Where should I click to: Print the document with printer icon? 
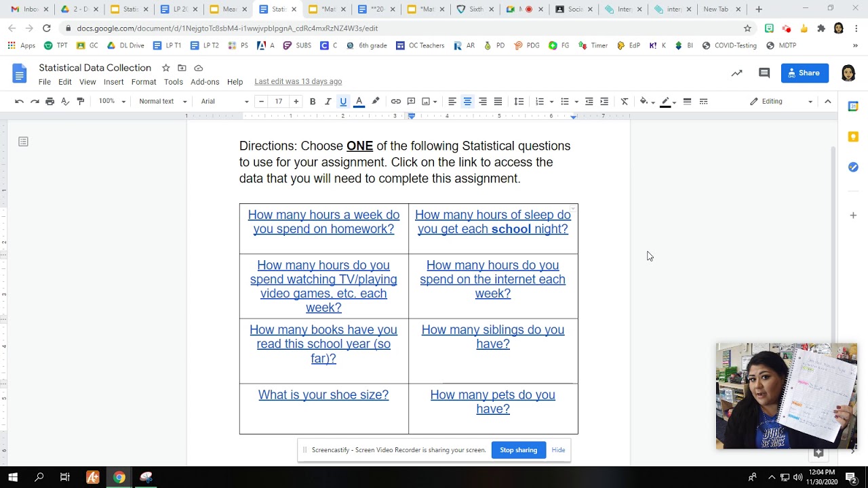click(50, 102)
